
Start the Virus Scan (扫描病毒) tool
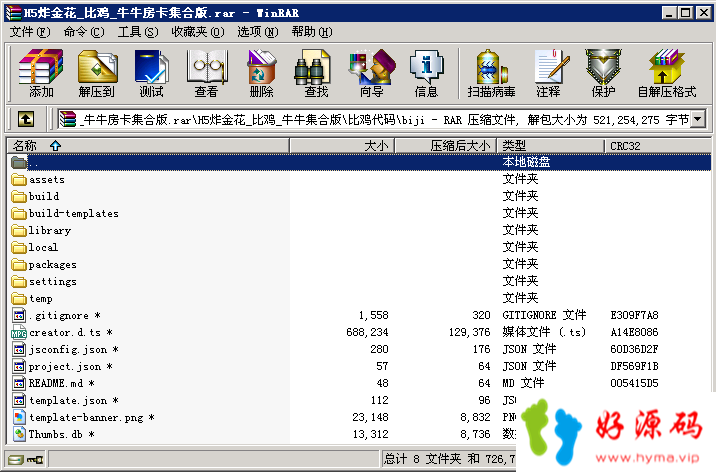[x=491, y=73]
